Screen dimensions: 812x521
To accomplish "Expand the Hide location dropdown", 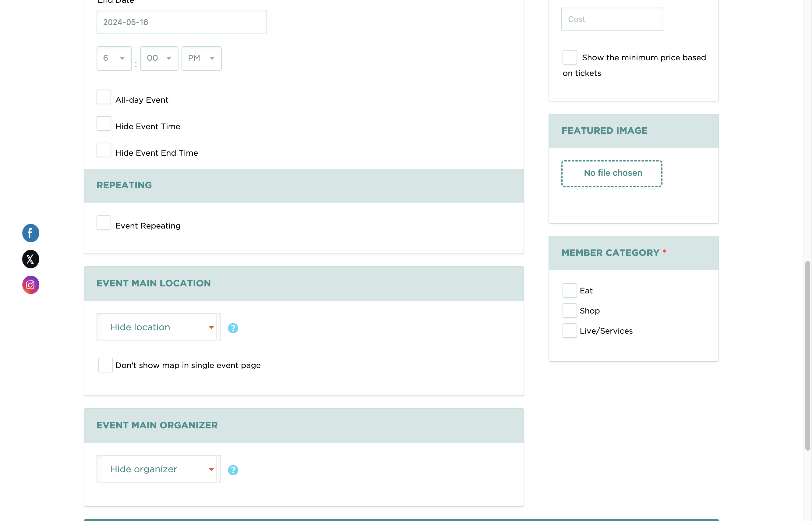I will tap(159, 327).
